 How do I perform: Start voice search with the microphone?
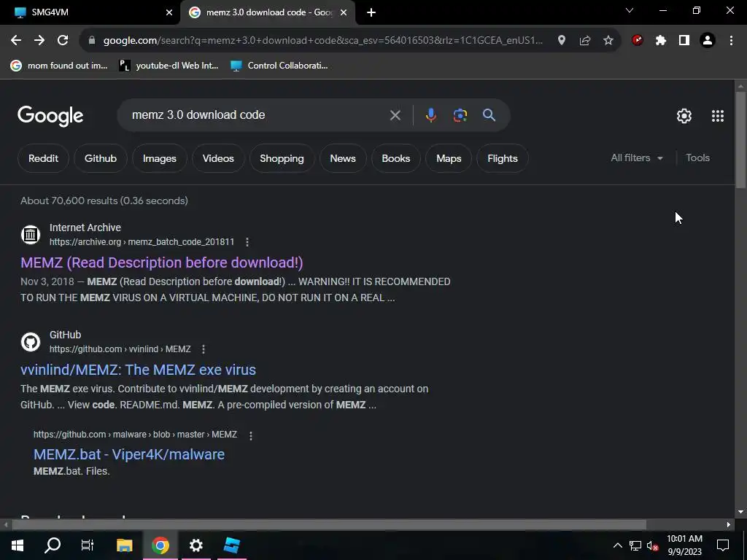(430, 115)
